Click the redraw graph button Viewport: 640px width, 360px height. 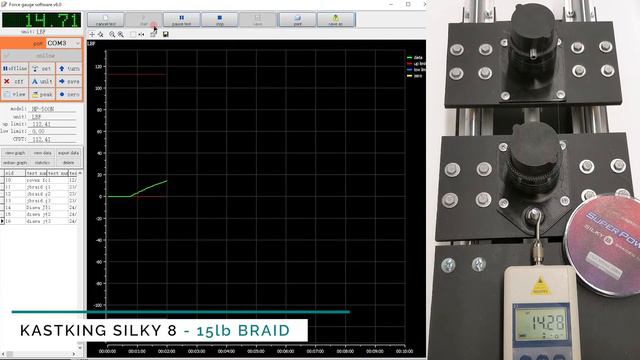15,162
